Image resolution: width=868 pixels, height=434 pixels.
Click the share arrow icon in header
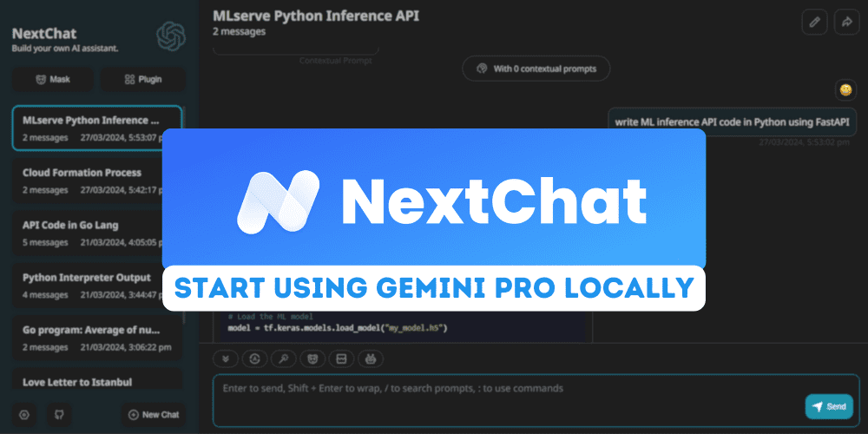tap(846, 23)
